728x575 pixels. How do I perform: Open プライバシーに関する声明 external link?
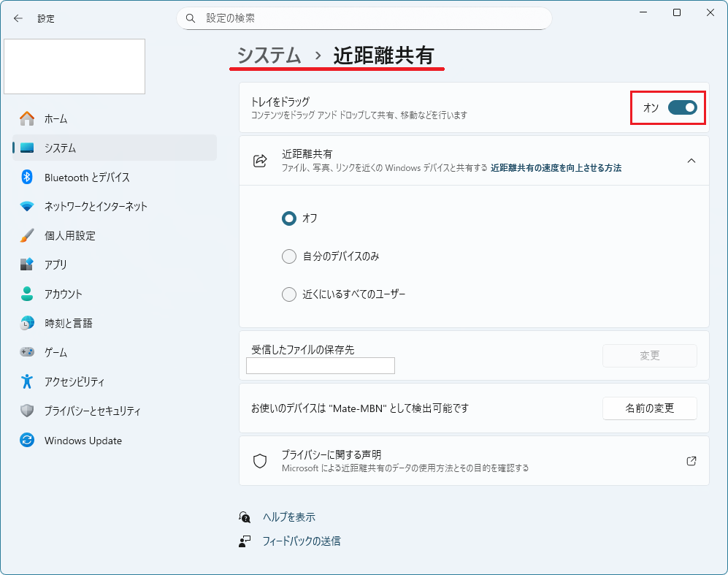coord(691,461)
